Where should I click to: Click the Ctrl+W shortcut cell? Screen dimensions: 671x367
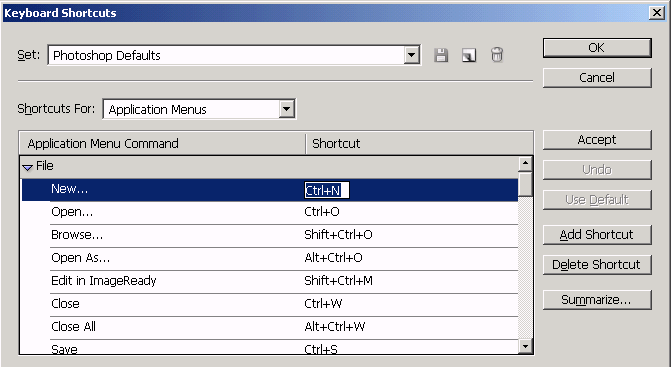[x=323, y=305]
